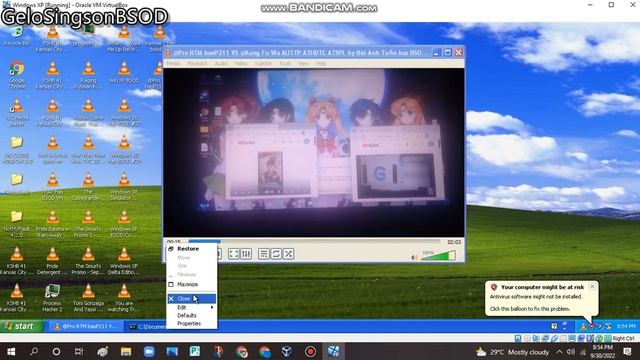Viewport: 640px width, 360px height.
Task: Toggle VLC shuffle (random) button
Action: [x=288, y=254]
